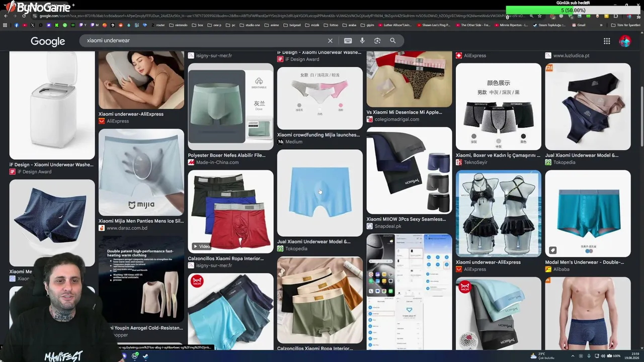The height and width of the screenshot is (362, 644).
Task: Open the Facebook bookmark icon
Action: coord(16,25)
